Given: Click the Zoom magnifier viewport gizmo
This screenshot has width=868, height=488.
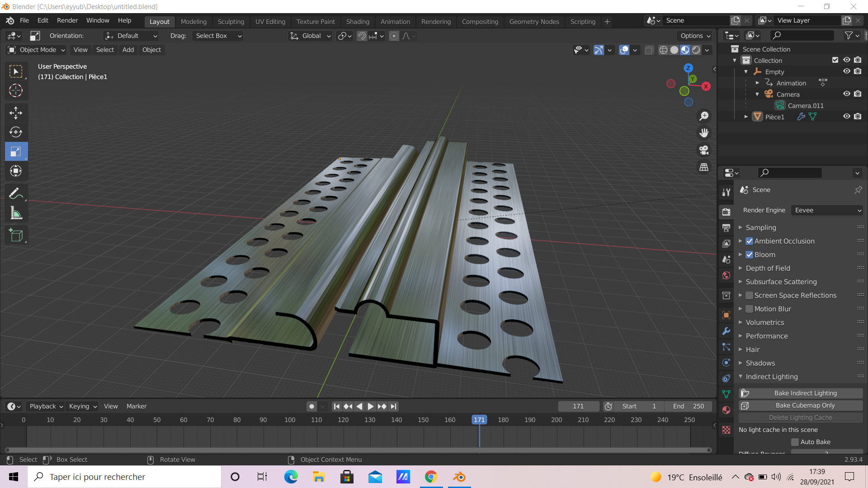Looking at the screenshot, I should coord(704,116).
